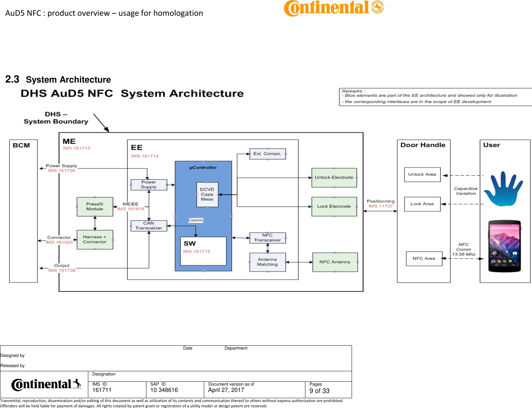532x408 pixels.
Task: Click the EE heading
Action: tap(137, 148)
